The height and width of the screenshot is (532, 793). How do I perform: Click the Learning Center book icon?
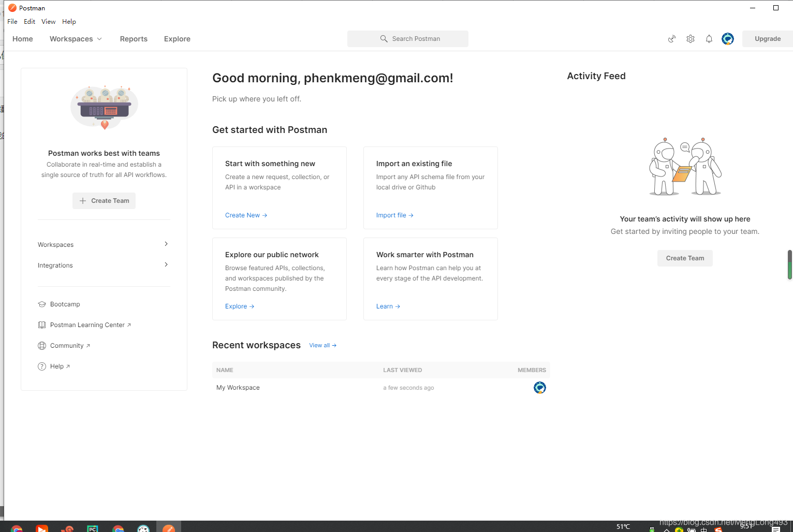42,325
